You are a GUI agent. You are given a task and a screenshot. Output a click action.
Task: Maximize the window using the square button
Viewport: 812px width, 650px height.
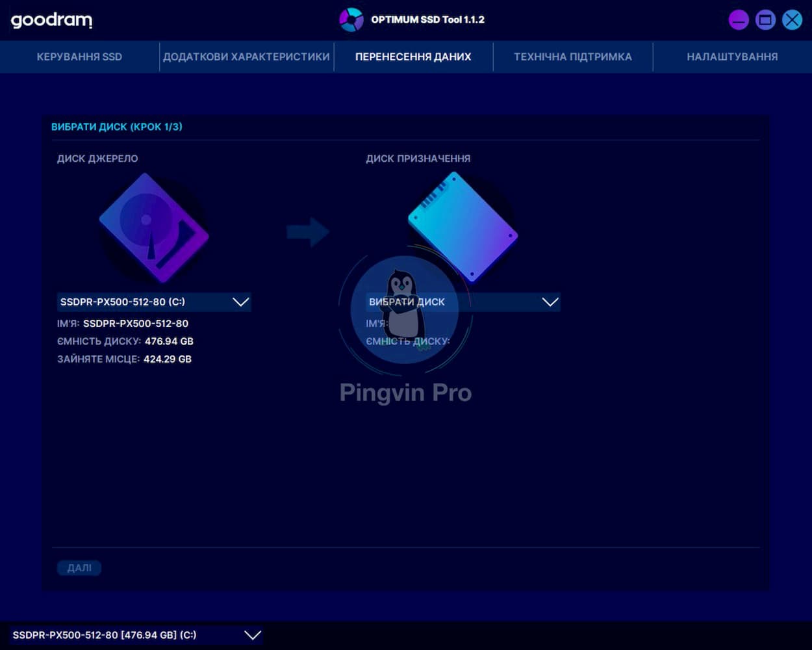coord(765,20)
